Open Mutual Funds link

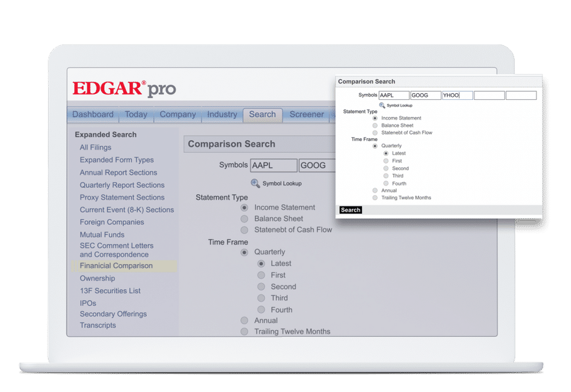click(x=102, y=234)
